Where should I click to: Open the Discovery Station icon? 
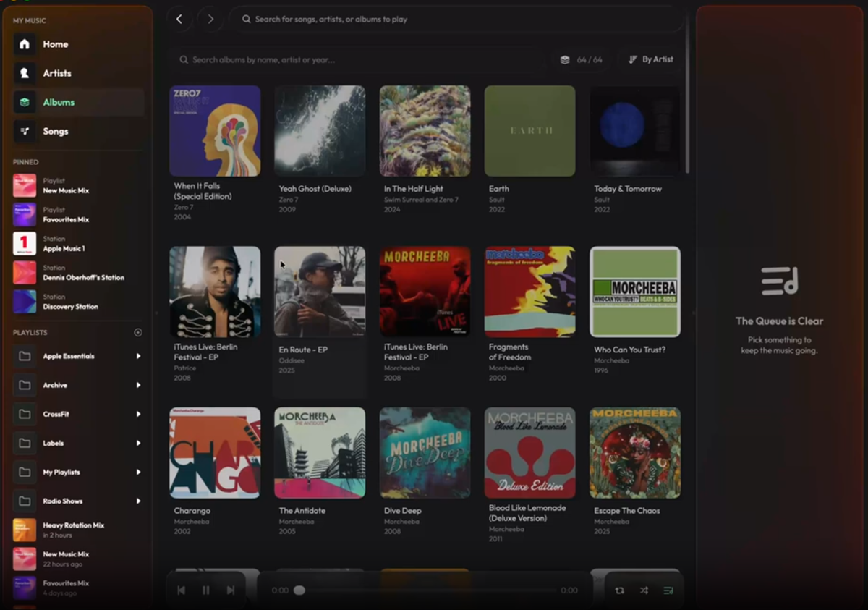tap(25, 302)
